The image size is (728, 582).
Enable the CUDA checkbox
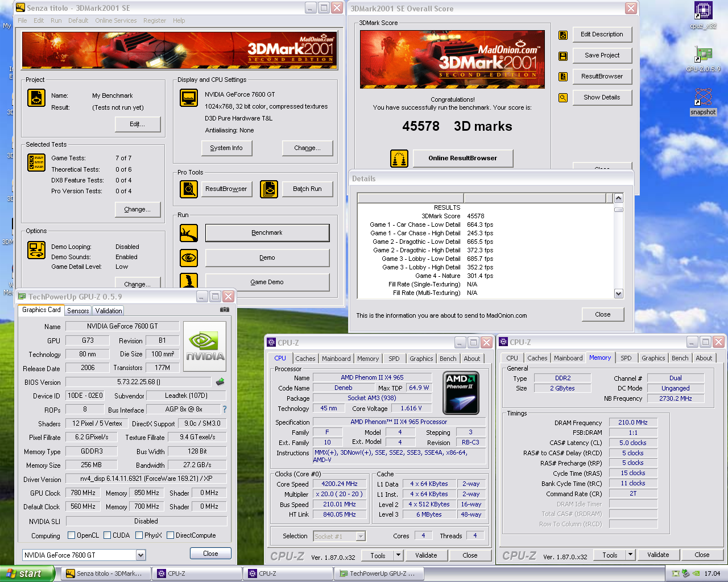[x=107, y=535]
